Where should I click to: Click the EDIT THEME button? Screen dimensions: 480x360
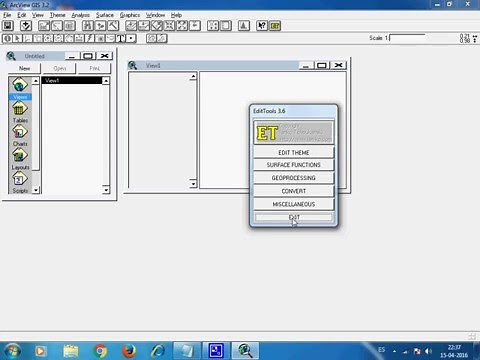[294, 152]
